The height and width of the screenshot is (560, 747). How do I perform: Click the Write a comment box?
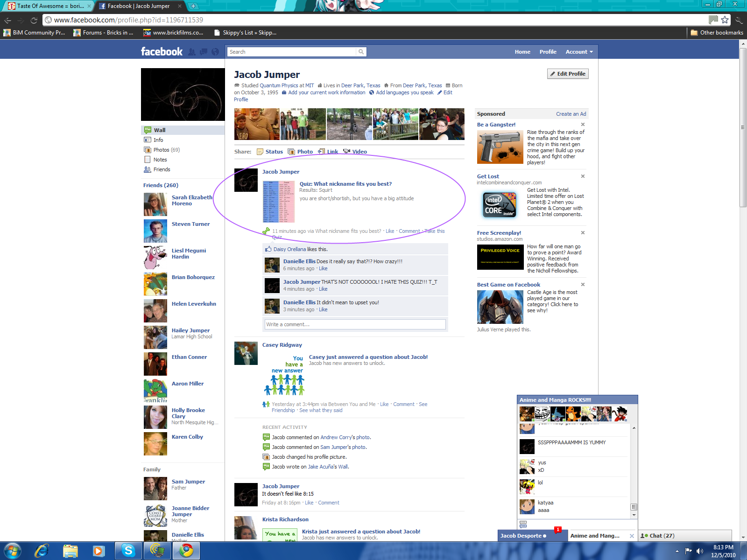355,324
